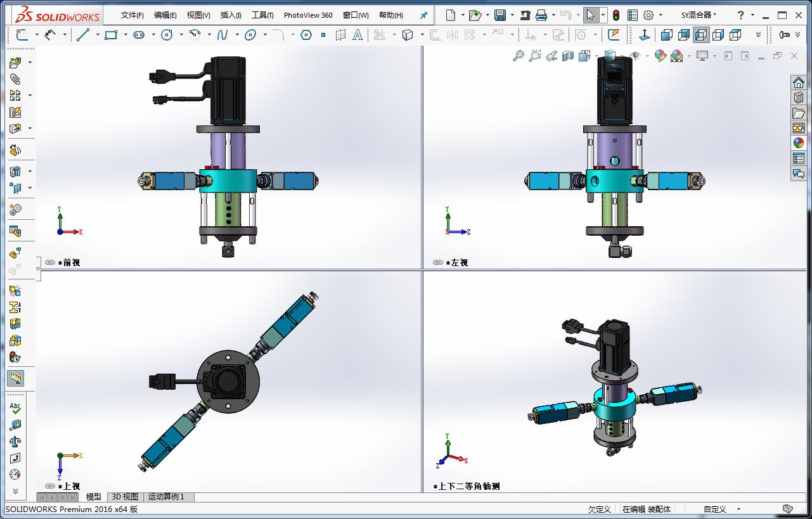Open the Spline tool dropdown arrow
Viewport: 812px width, 519px height.
(237, 35)
